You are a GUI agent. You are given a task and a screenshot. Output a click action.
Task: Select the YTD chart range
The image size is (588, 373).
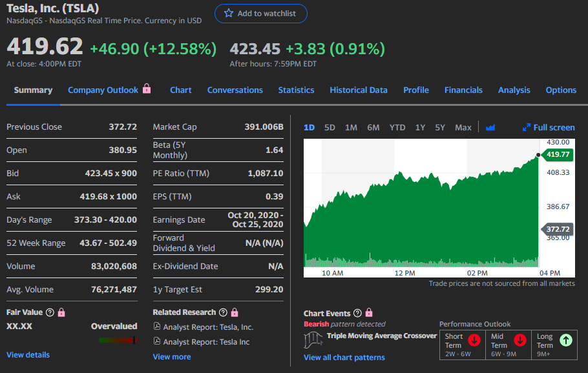click(x=397, y=128)
